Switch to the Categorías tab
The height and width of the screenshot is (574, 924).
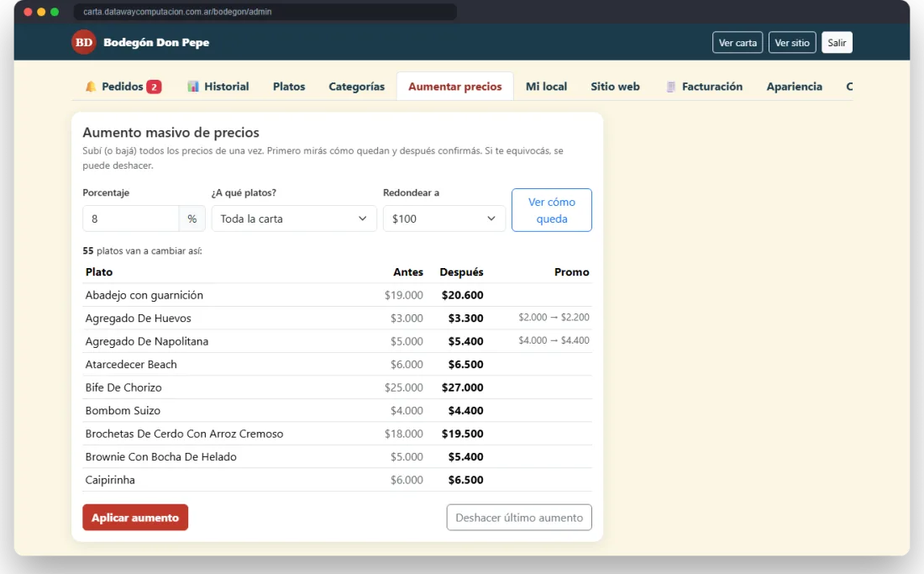click(356, 87)
